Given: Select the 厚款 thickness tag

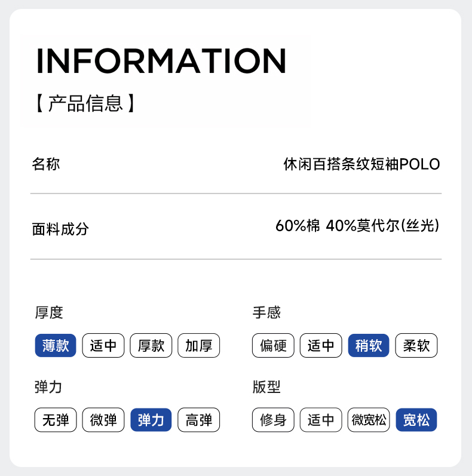Looking at the screenshot, I should [x=151, y=345].
